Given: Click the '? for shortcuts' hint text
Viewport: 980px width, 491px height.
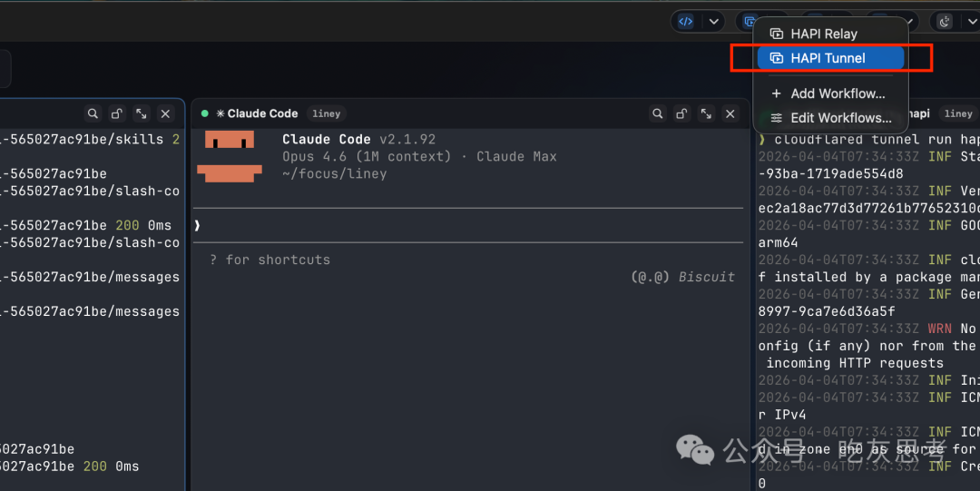Looking at the screenshot, I should coord(270,260).
